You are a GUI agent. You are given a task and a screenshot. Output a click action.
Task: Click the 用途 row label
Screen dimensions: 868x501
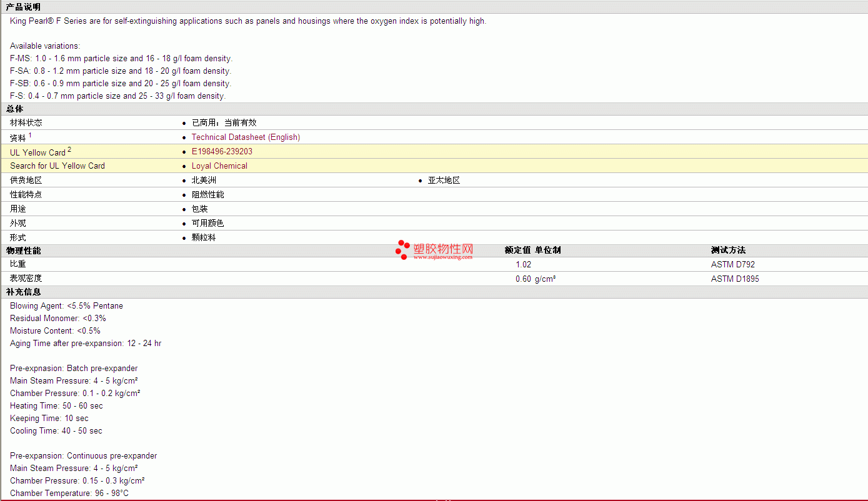click(18, 209)
